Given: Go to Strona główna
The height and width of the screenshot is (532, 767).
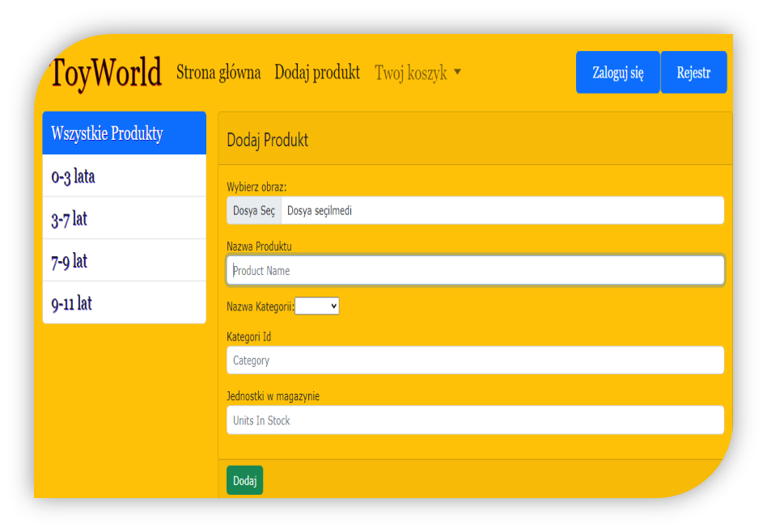Looking at the screenshot, I should click(x=218, y=73).
